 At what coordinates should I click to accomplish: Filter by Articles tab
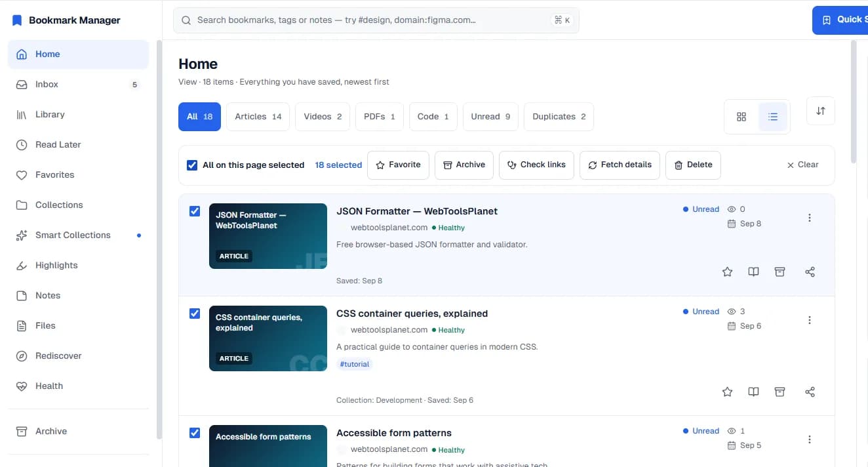click(x=258, y=117)
